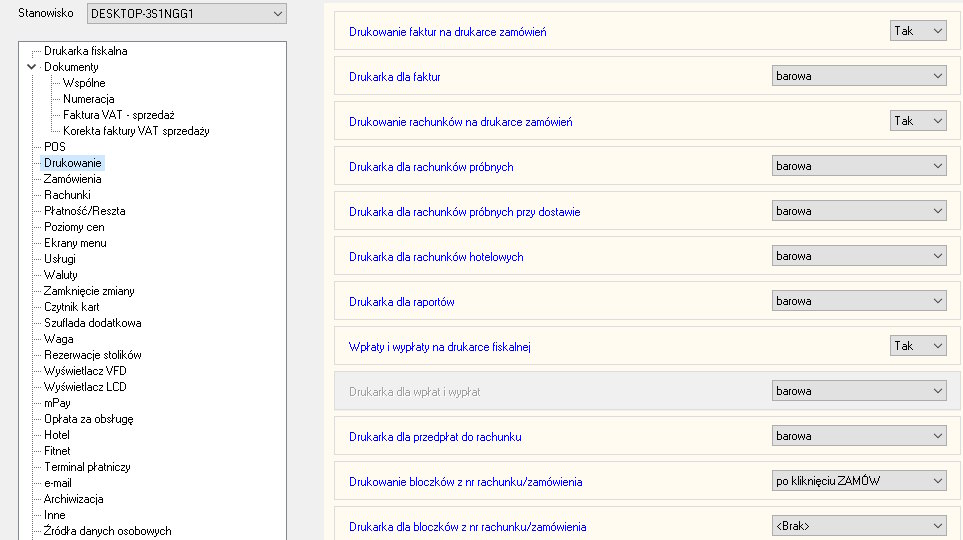Collapse the Dokumenty tree node

32,67
